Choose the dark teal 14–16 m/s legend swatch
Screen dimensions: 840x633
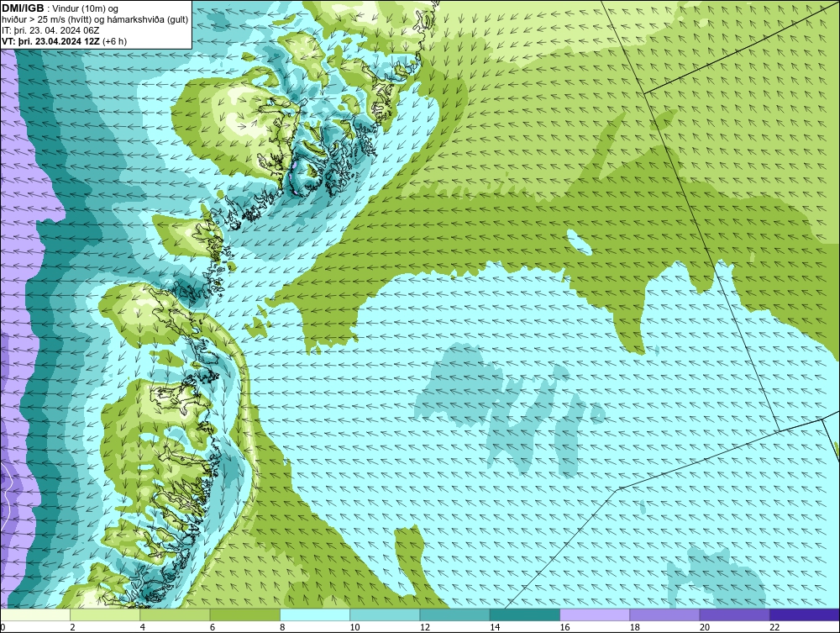[524, 615]
